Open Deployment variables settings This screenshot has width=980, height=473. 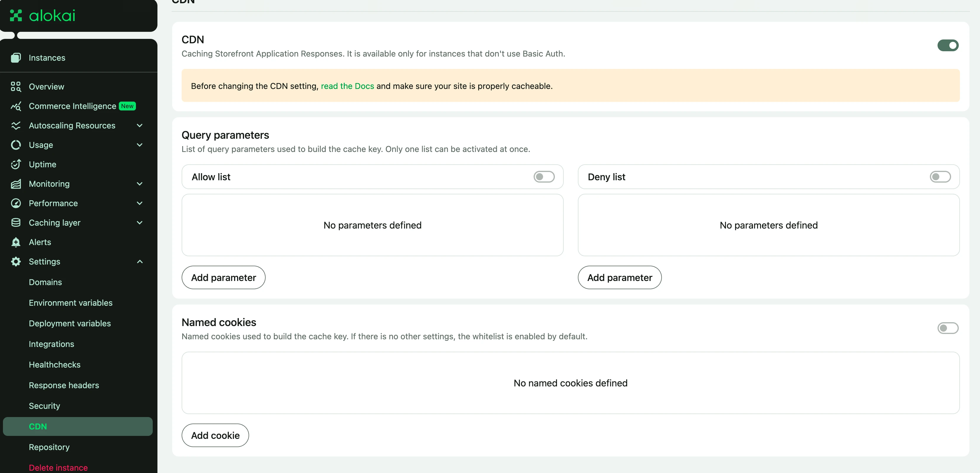[x=70, y=323]
